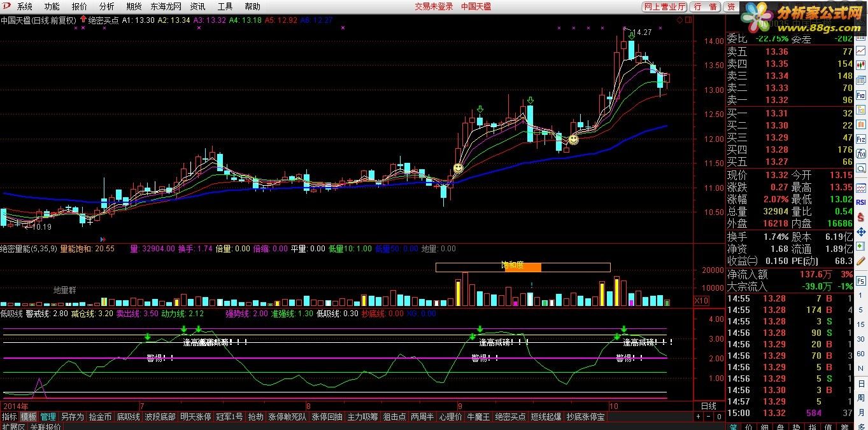The height and width of the screenshot is (430, 868).
Task: Select the 捡金币 indicator tab
Action: pyautogui.click(x=100, y=417)
